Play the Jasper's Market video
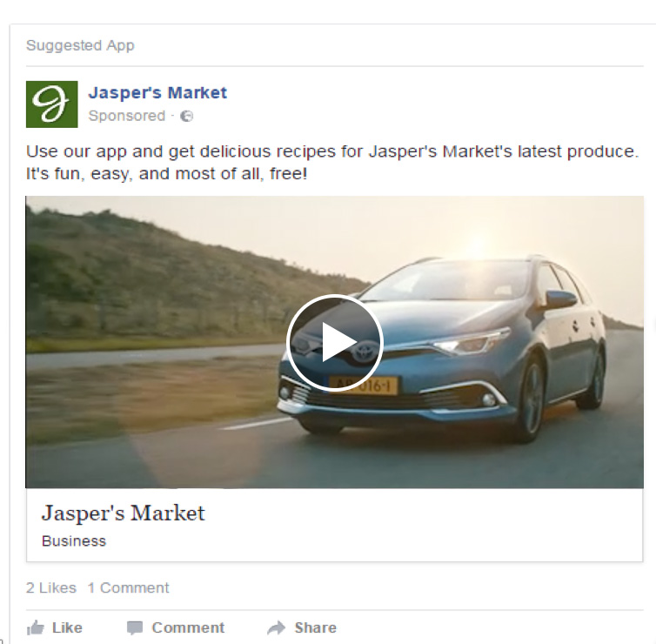656x644 pixels. (335, 343)
